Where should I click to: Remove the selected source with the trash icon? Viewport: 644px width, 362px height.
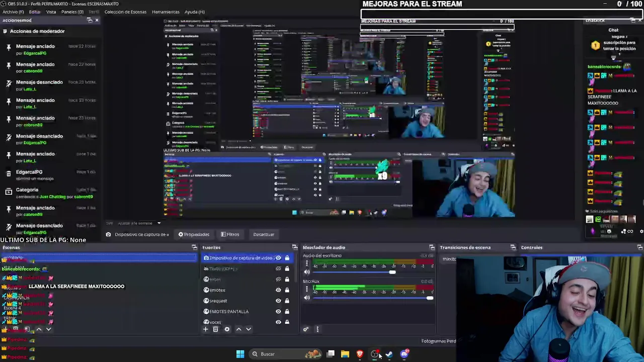click(x=215, y=329)
